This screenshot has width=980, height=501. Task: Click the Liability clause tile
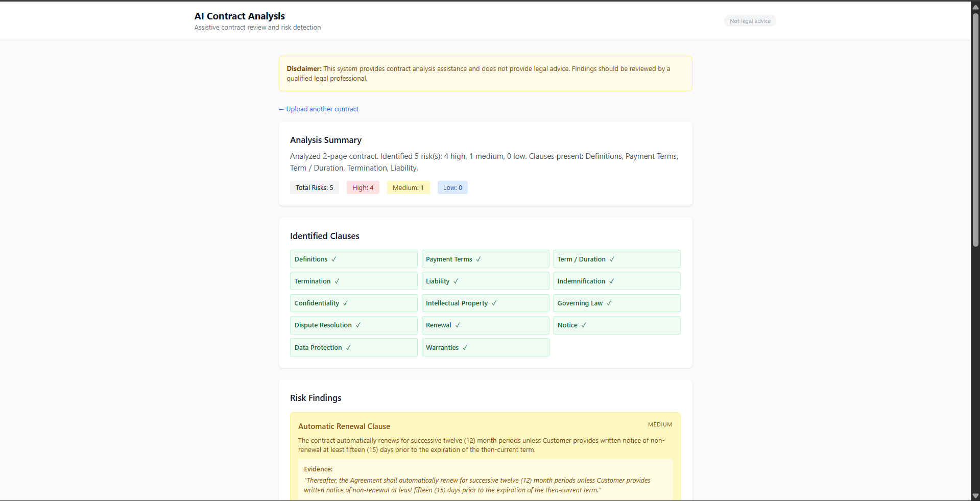[485, 281]
